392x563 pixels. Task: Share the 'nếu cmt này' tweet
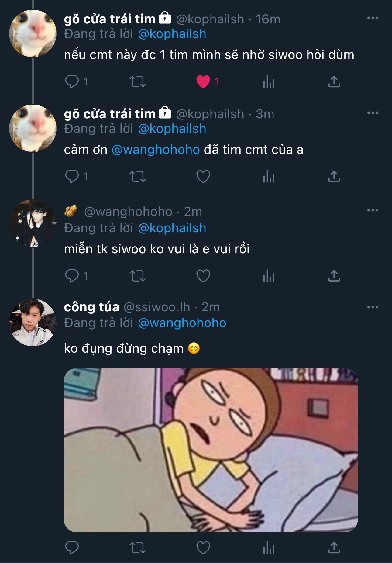point(334,81)
